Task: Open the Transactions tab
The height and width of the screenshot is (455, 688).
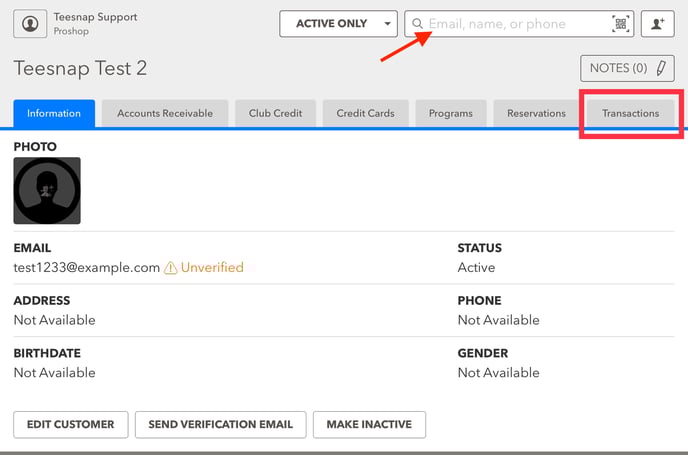Action: click(x=630, y=113)
